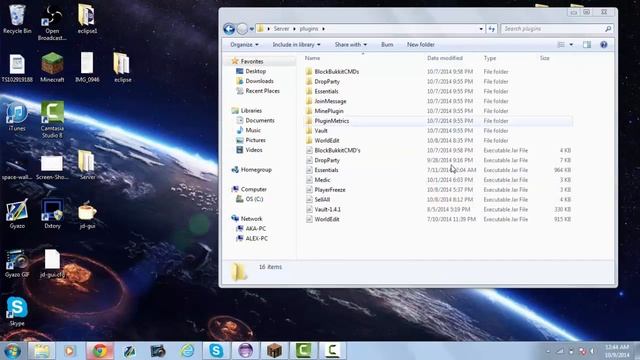Select the Vault-1.4.1 jar file
640x360 pixels.
pyautogui.click(x=327, y=209)
